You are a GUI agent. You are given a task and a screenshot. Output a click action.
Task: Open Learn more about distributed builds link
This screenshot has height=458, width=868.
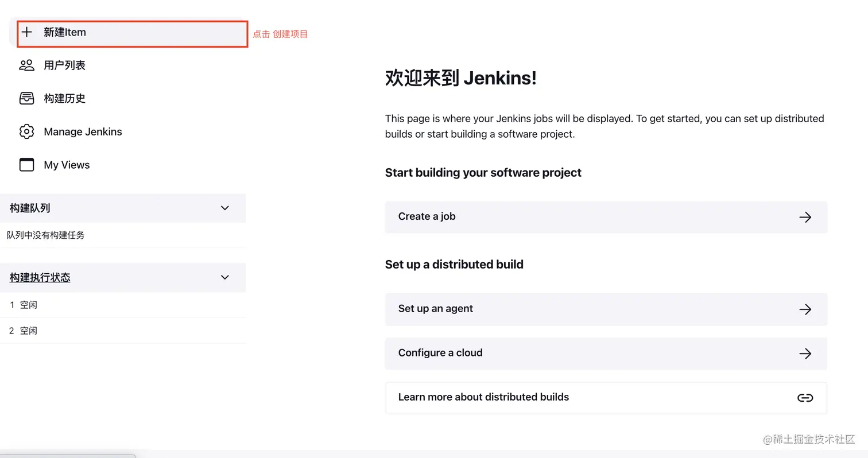[606, 398]
